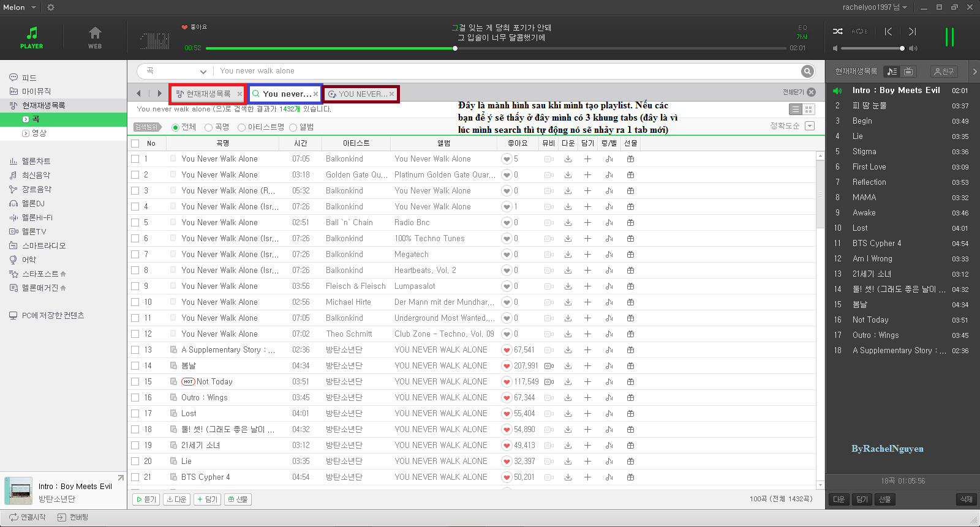
Task: Set ringtone for row 3 song
Action: tap(609, 190)
